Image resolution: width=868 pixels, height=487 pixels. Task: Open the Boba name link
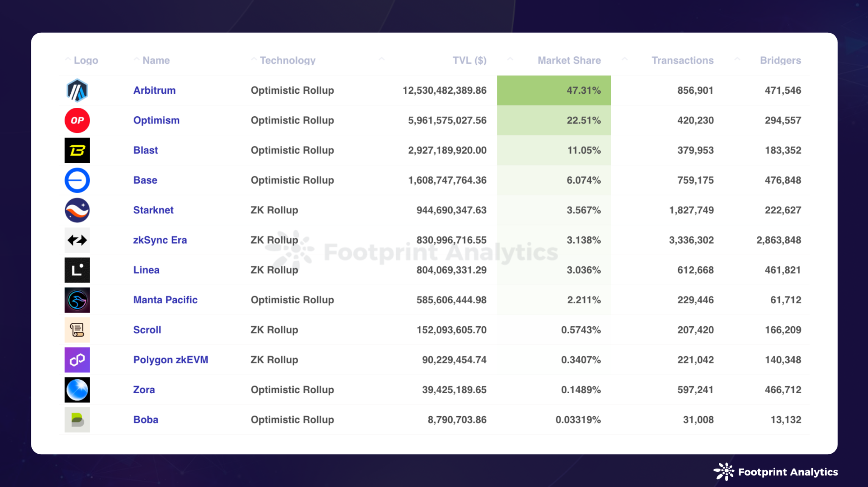[146, 420]
